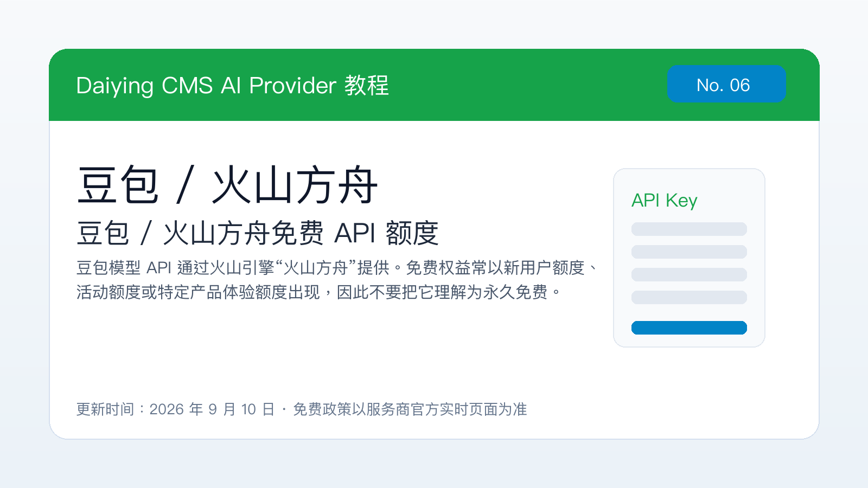This screenshot has height=488, width=868.
Task: Click the No. 06 badge
Action: click(x=726, y=84)
